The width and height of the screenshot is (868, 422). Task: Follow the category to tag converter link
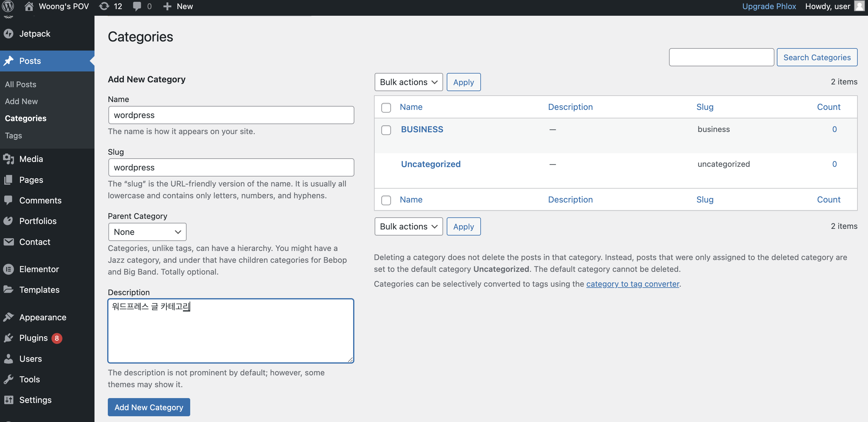[632, 284]
